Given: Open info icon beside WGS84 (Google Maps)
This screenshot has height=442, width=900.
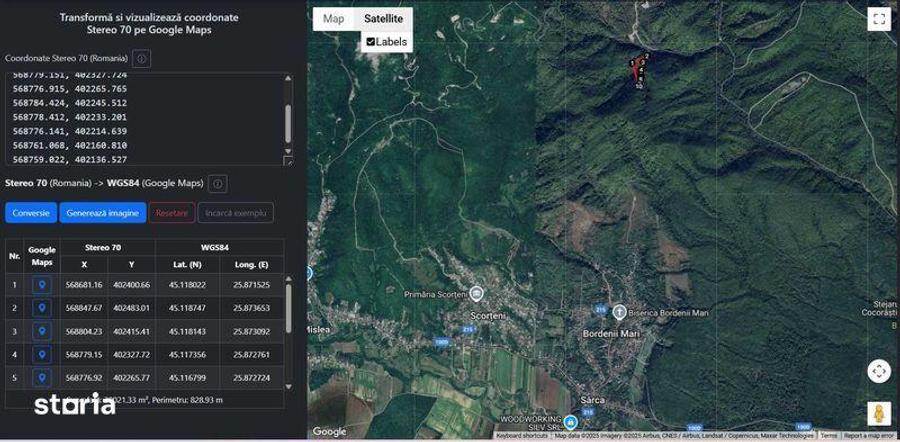Looking at the screenshot, I should [218, 184].
